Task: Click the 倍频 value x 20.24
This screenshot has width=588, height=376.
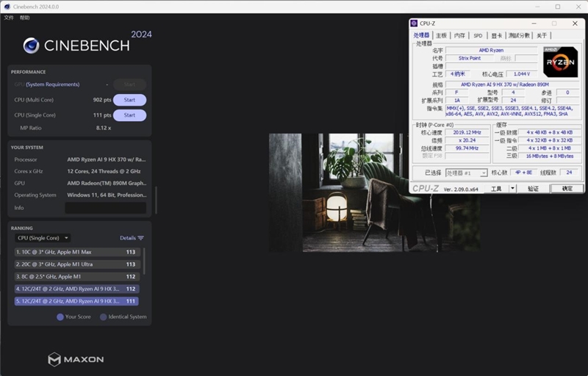Action: (x=467, y=140)
